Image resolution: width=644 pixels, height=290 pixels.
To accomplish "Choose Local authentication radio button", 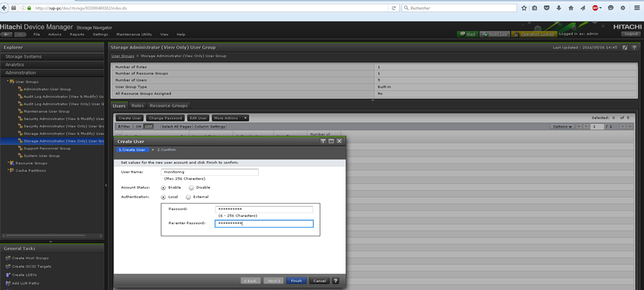I will click(x=164, y=197).
